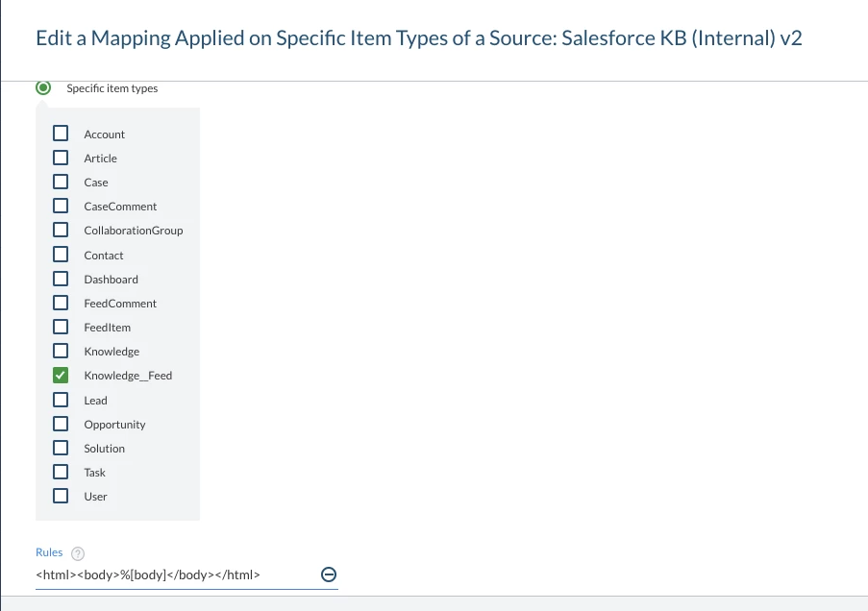Select the CaseComment item type
868x611 pixels.
(x=61, y=205)
